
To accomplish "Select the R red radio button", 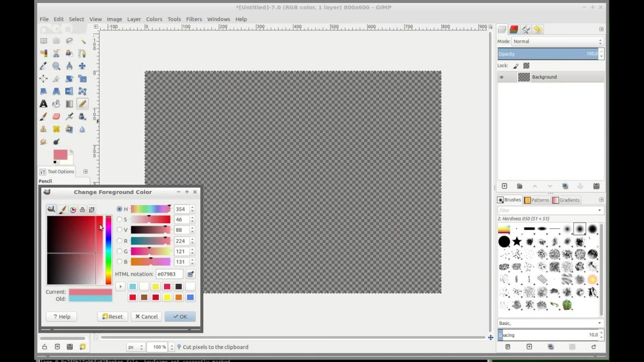I will [x=119, y=241].
